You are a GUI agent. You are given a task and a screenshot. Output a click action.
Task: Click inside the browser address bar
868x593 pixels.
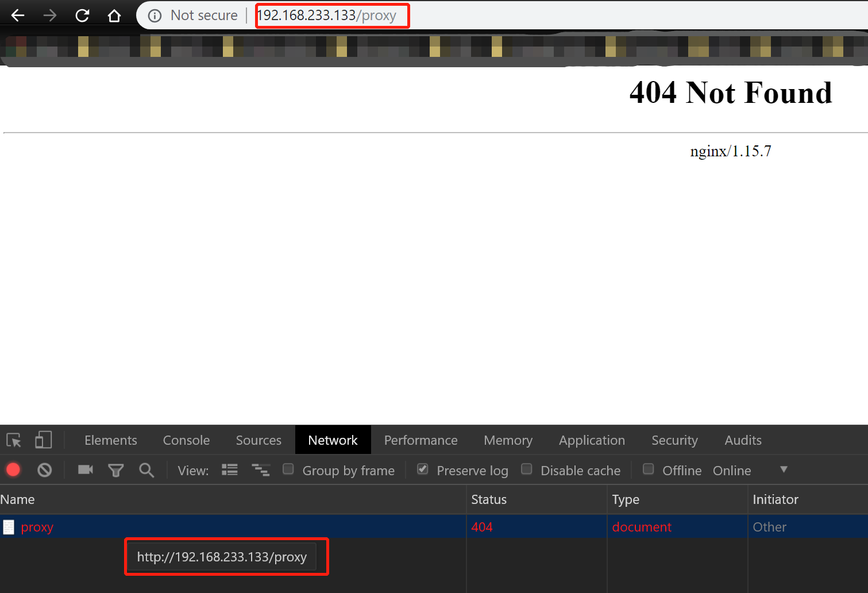tap(332, 15)
